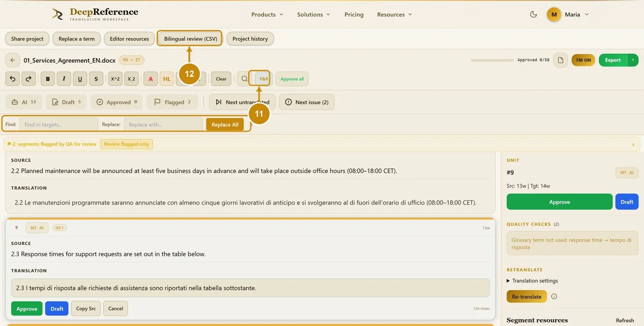Expand the Resources menu
The height and width of the screenshot is (326, 644).
[x=395, y=14]
